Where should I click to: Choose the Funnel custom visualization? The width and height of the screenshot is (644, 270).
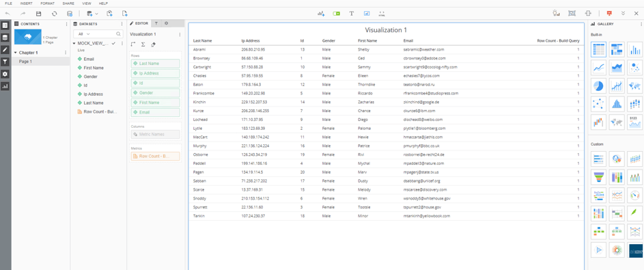pos(598,177)
